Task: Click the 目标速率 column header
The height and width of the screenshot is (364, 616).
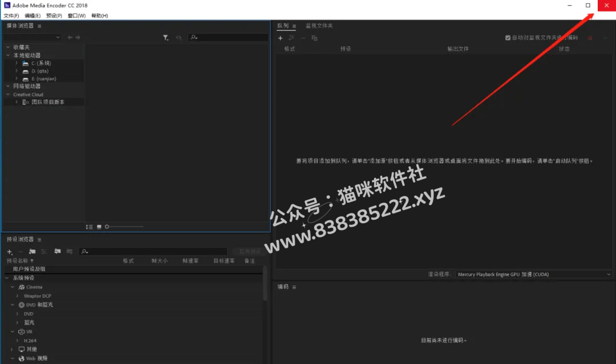Action: pyautogui.click(x=224, y=261)
